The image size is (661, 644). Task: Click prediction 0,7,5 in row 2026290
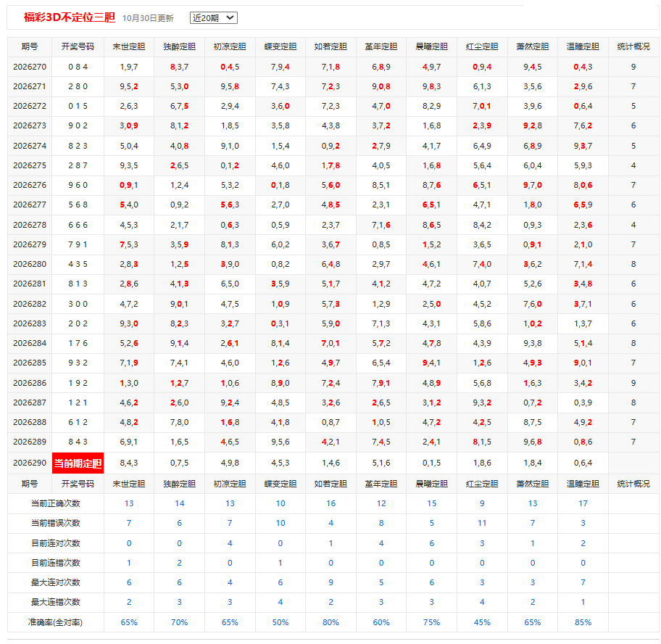pos(180,463)
